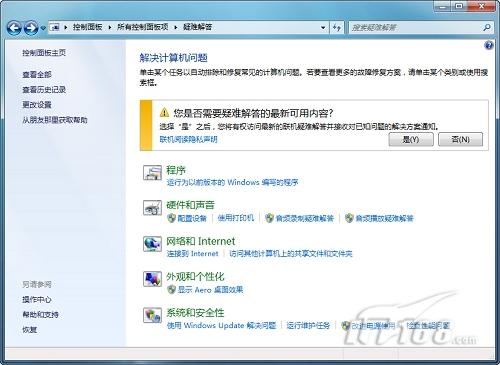Click the warning triangle icon in notice
The image size is (500, 365).
[164, 113]
